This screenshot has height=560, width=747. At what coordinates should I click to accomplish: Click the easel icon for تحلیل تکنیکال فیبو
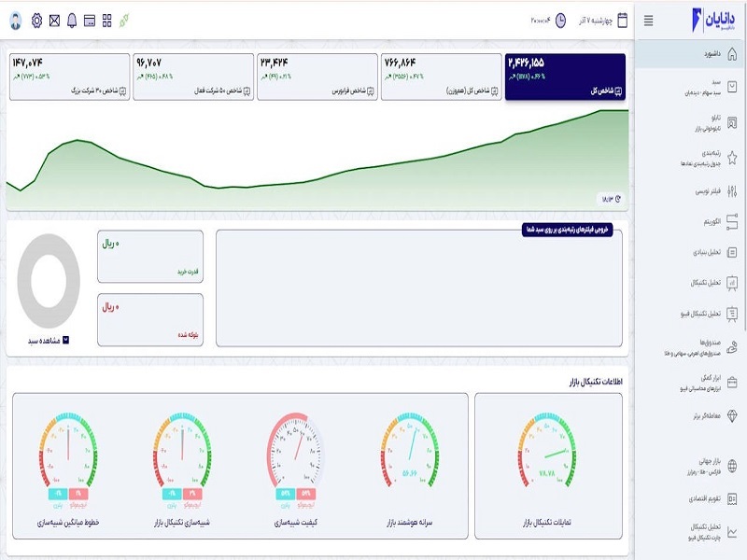click(732, 314)
